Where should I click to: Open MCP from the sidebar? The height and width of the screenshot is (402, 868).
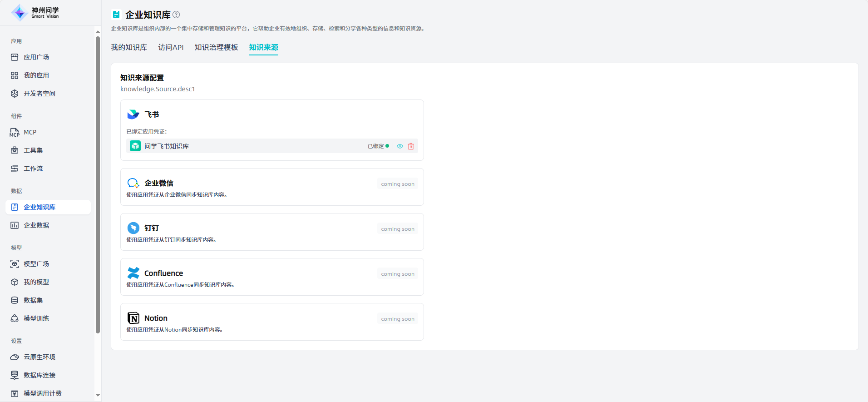[30, 132]
